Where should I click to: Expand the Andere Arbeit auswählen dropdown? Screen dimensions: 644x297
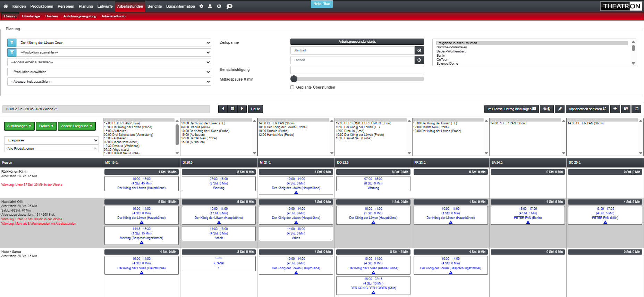109,62
